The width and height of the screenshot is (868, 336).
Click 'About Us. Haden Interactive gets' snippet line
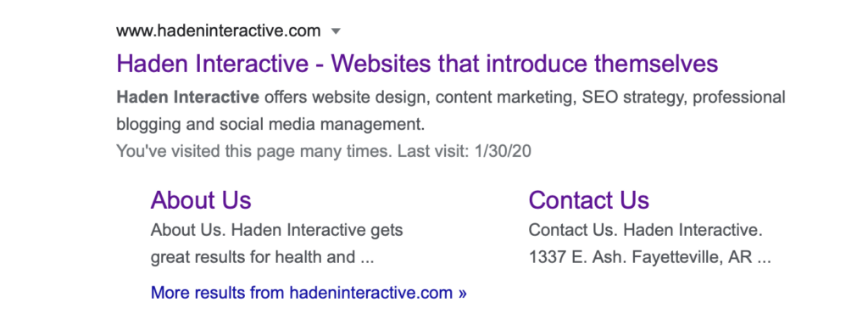pyautogui.click(x=277, y=230)
